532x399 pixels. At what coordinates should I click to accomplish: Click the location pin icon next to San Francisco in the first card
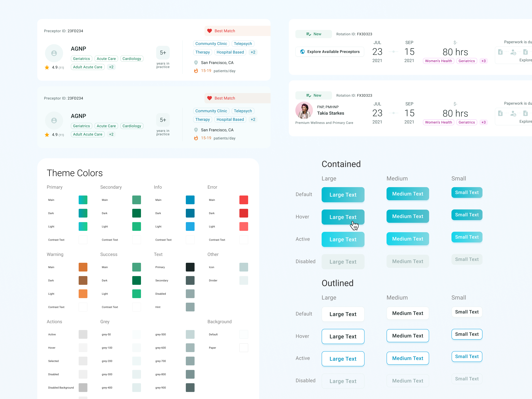(x=196, y=63)
